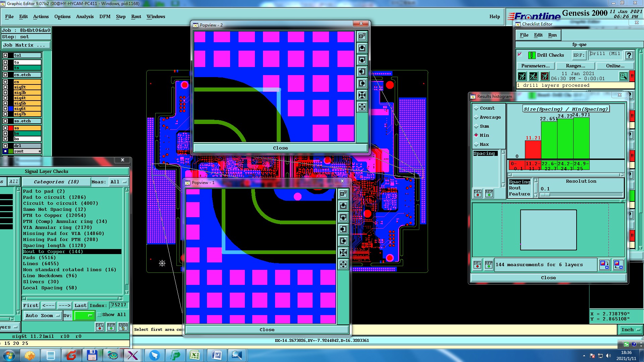Enable Show All checkbox

[99, 315]
